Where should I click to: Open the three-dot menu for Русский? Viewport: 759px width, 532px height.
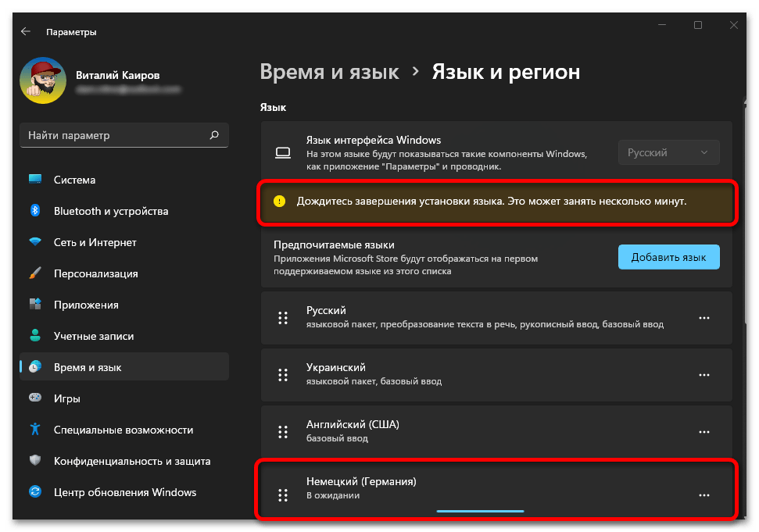tap(704, 318)
